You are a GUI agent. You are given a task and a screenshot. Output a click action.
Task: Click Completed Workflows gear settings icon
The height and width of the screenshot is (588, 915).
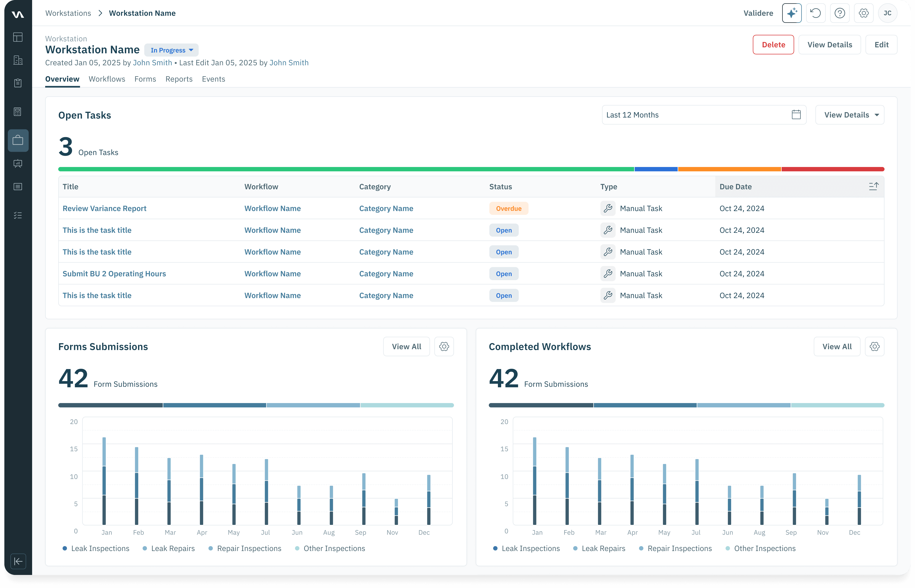pos(875,347)
